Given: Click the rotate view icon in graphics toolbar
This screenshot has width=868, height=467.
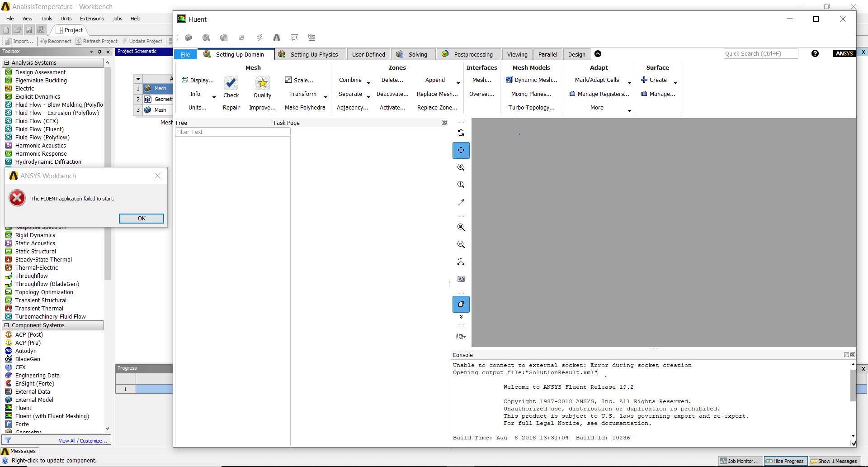Looking at the screenshot, I should tap(461, 133).
